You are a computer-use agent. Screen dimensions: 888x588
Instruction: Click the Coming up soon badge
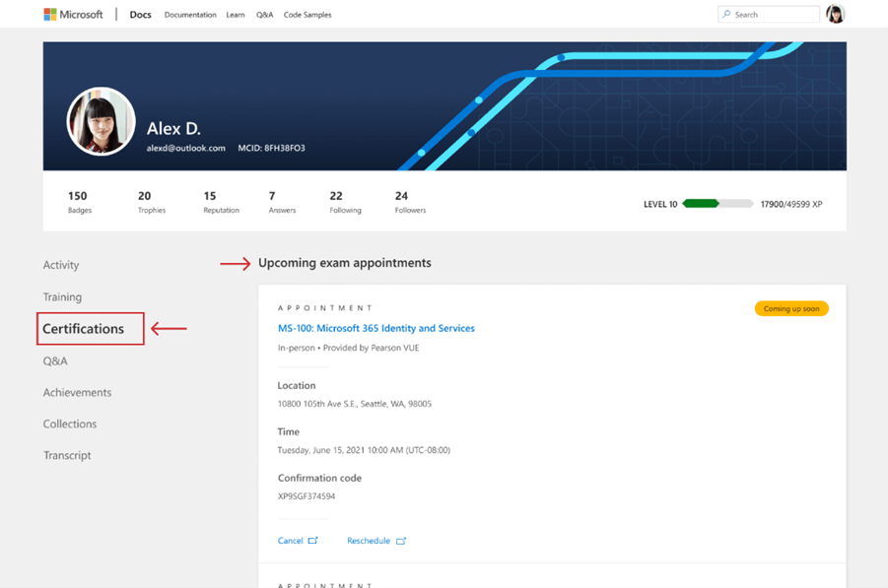coord(791,308)
